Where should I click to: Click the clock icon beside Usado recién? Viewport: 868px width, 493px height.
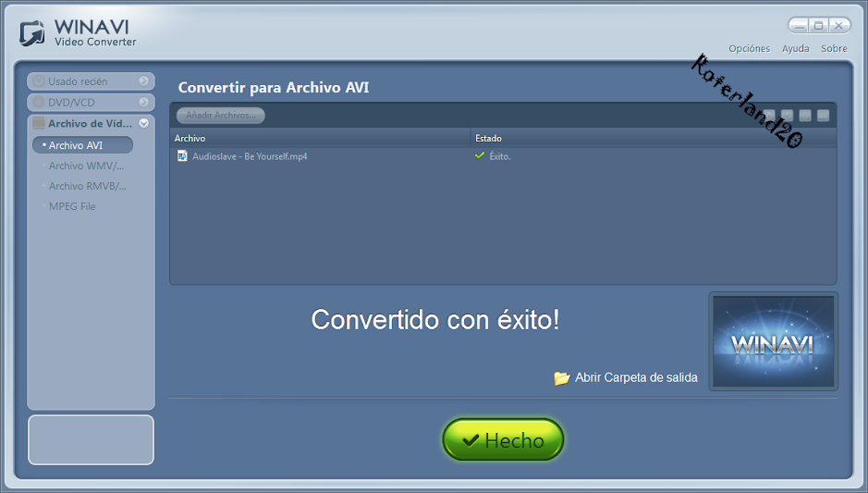coord(38,81)
